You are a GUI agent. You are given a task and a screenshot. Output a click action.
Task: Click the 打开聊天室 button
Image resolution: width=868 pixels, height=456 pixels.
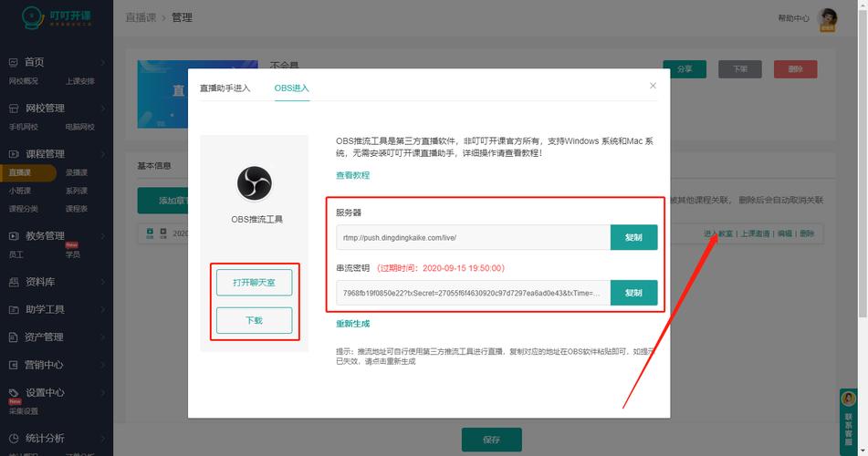[254, 283]
